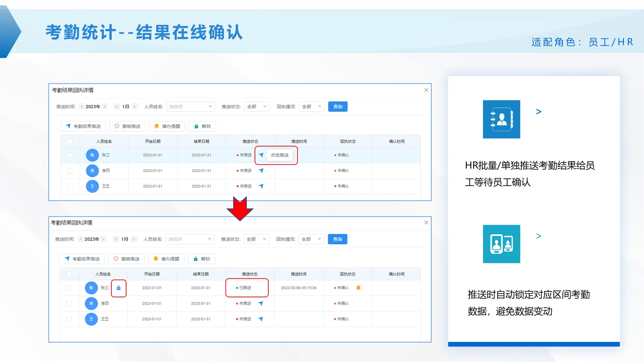This screenshot has height=362, width=644.
Task: Click the send icon in 王五's row, bottom dialog
Action: (261, 319)
